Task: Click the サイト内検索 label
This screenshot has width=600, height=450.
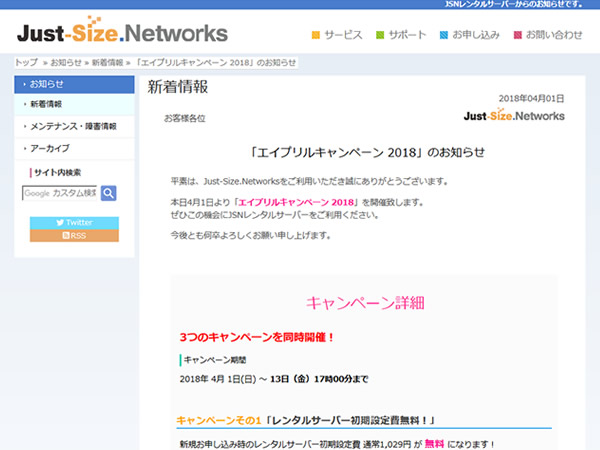Action: point(57,173)
